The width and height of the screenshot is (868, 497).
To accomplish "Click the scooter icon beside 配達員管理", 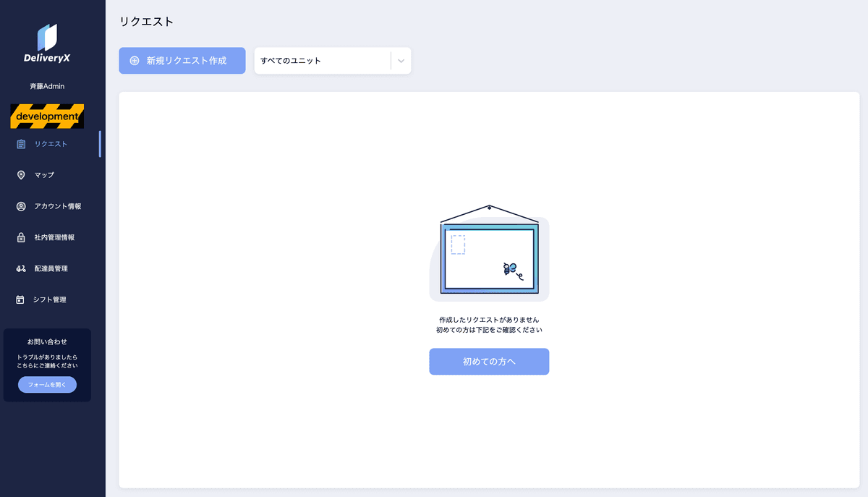I will click(x=21, y=268).
